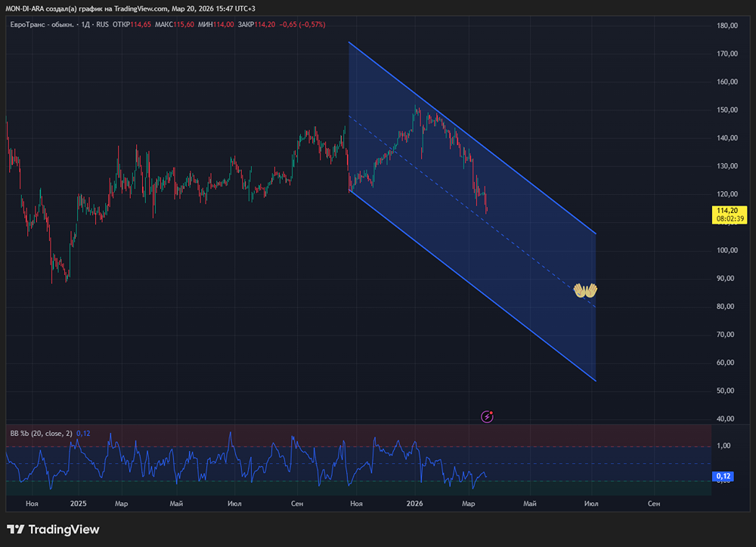This screenshot has height=547, width=756.
Task: Click the ЗАКР 114,20 close value
Action: coord(256,25)
